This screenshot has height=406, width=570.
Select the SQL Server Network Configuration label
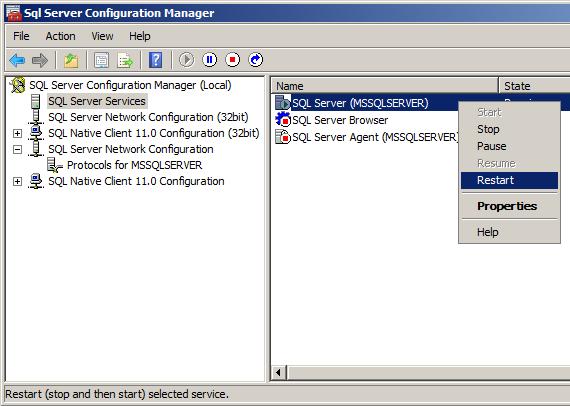coord(131,149)
